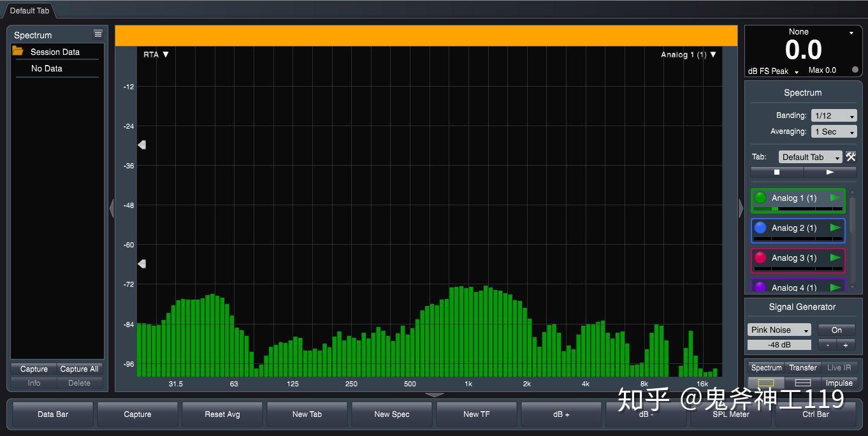The image size is (868, 436).
Task: Start all measurements with the white play button
Action: [830, 172]
